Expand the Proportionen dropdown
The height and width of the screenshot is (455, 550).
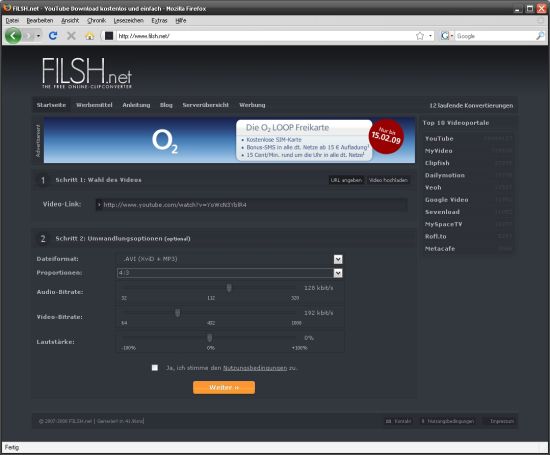[x=338, y=273]
